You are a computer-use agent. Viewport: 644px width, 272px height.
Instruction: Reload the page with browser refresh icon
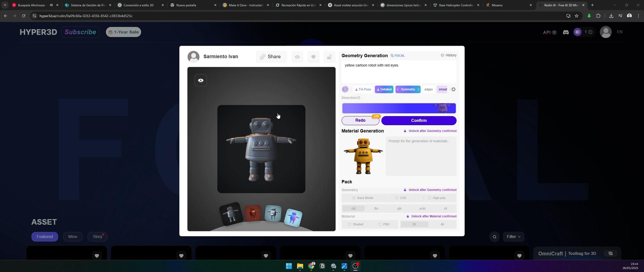[24, 16]
